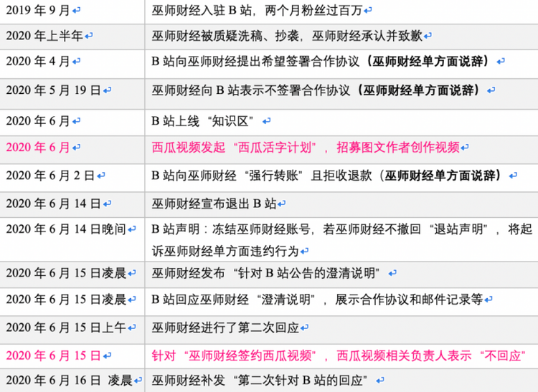Viewport: 538px width, 392px height.
Task: Click '巫师财经宣布退出 B 站' text
Action: coord(214,204)
